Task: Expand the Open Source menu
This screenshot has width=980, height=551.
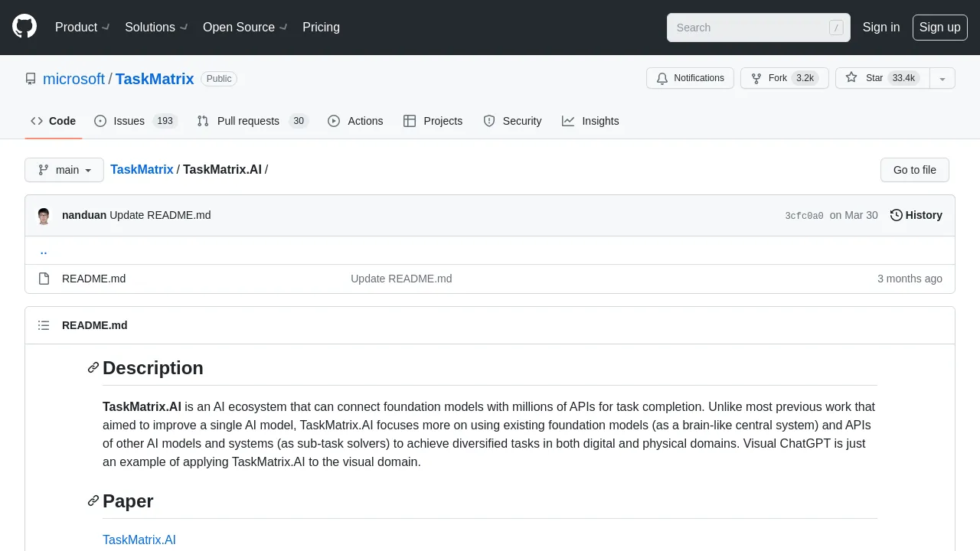Action: pos(245,27)
